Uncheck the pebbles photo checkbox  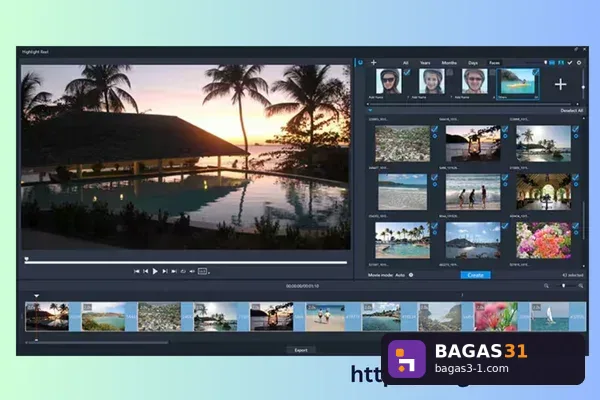pos(435,129)
